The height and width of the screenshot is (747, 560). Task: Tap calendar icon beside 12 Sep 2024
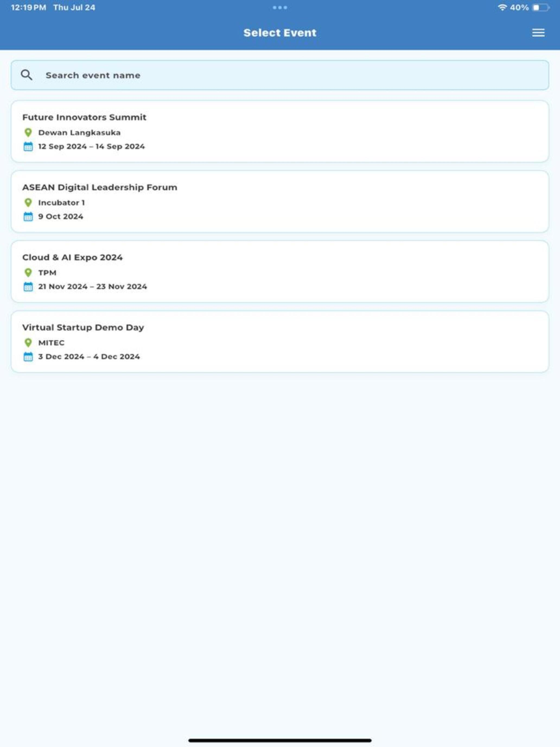(28, 147)
